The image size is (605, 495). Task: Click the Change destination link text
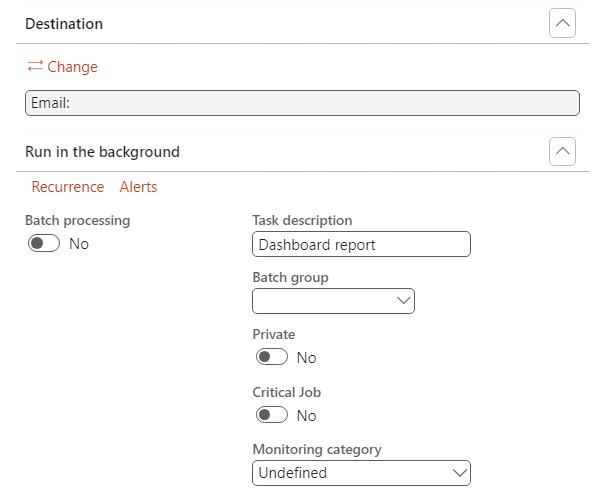pyautogui.click(x=73, y=67)
